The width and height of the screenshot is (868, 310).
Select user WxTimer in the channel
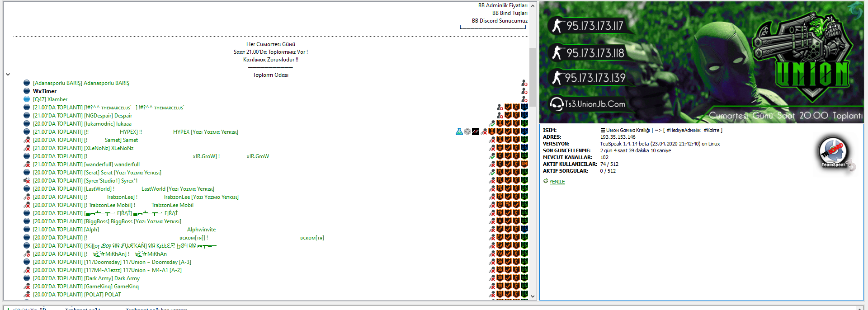(44, 91)
